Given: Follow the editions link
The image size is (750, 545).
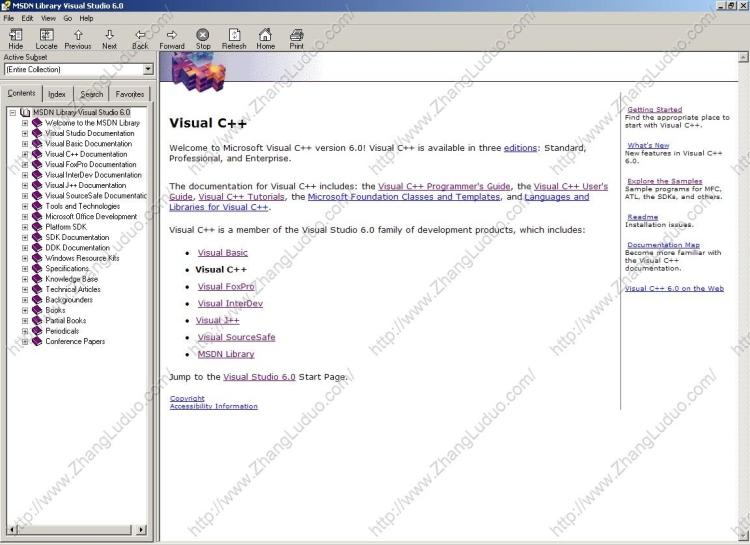Looking at the screenshot, I should coord(520,148).
